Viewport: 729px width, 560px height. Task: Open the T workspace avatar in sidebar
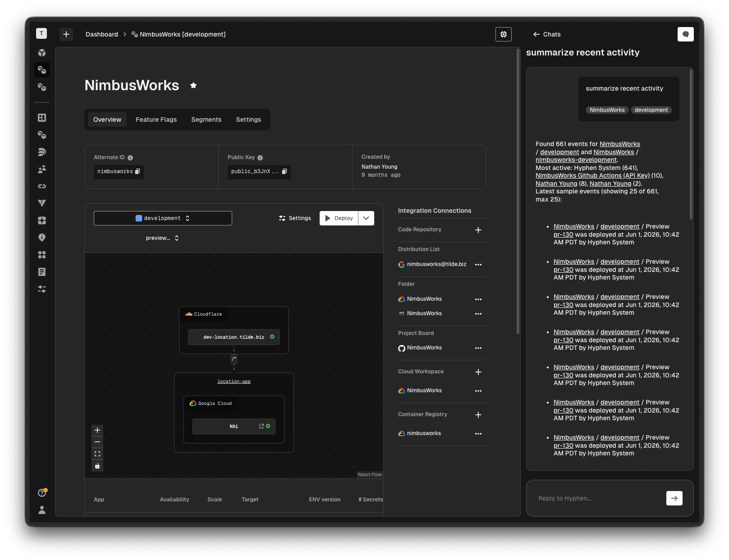pyautogui.click(x=41, y=33)
